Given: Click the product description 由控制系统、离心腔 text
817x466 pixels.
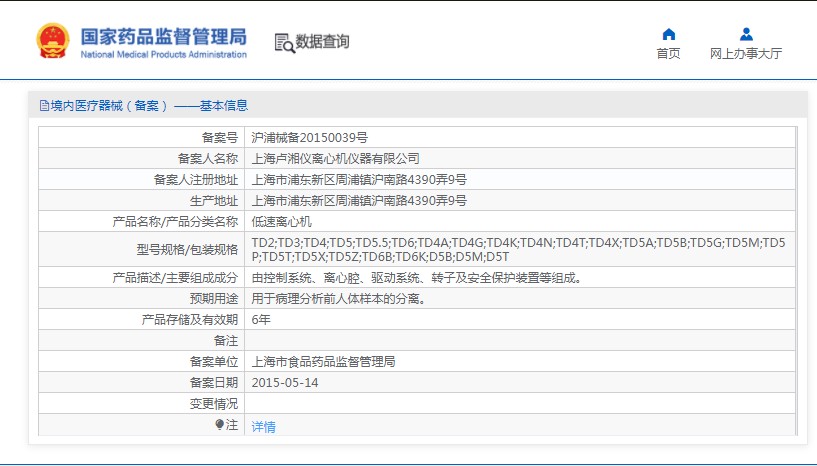Looking at the screenshot, I should point(417,278).
